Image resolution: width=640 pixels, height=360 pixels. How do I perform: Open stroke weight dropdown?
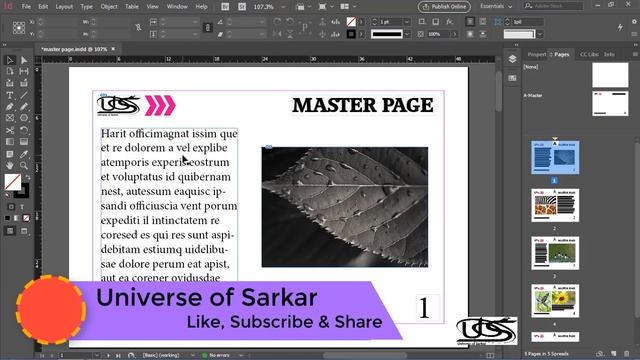(x=407, y=22)
